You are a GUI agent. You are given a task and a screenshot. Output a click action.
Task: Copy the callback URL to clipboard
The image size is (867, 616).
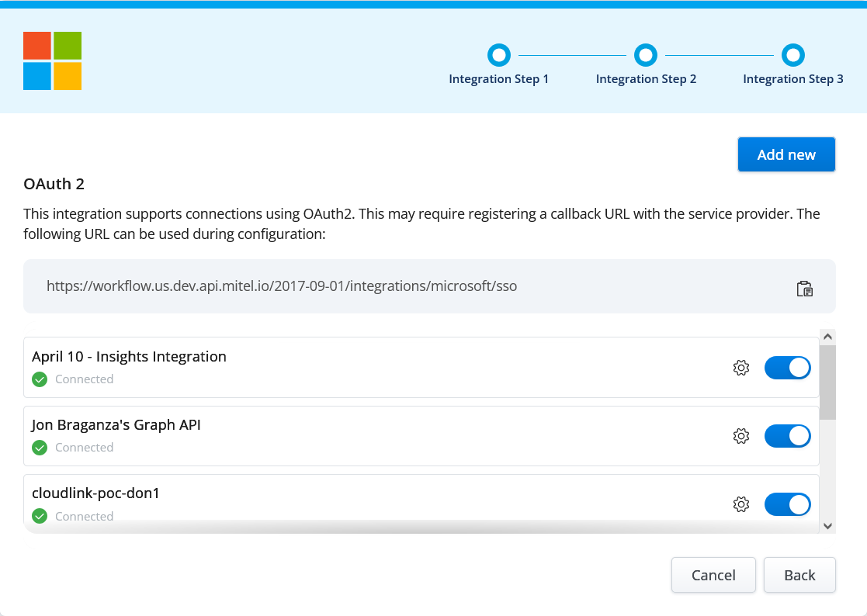(804, 289)
